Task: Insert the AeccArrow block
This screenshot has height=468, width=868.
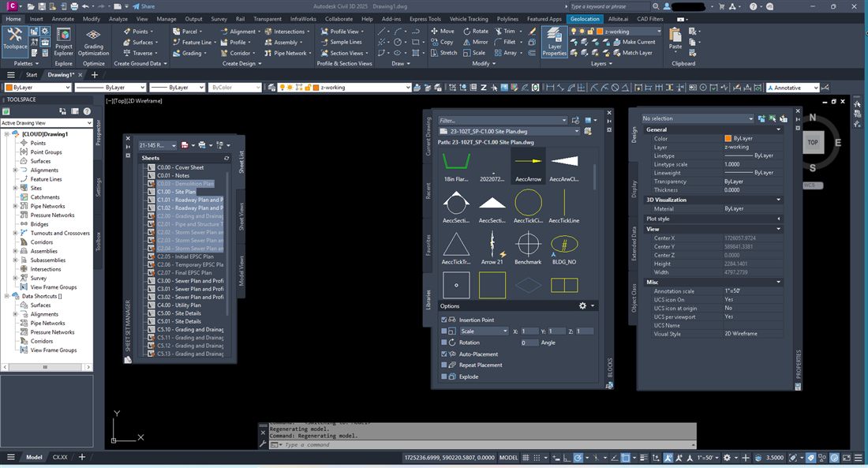Action: click(x=528, y=167)
